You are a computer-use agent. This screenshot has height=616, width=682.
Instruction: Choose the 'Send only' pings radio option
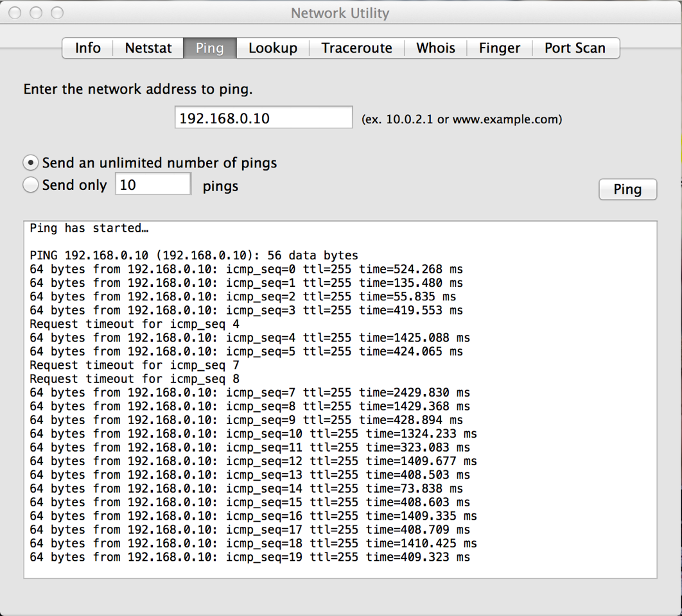click(65, 185)
